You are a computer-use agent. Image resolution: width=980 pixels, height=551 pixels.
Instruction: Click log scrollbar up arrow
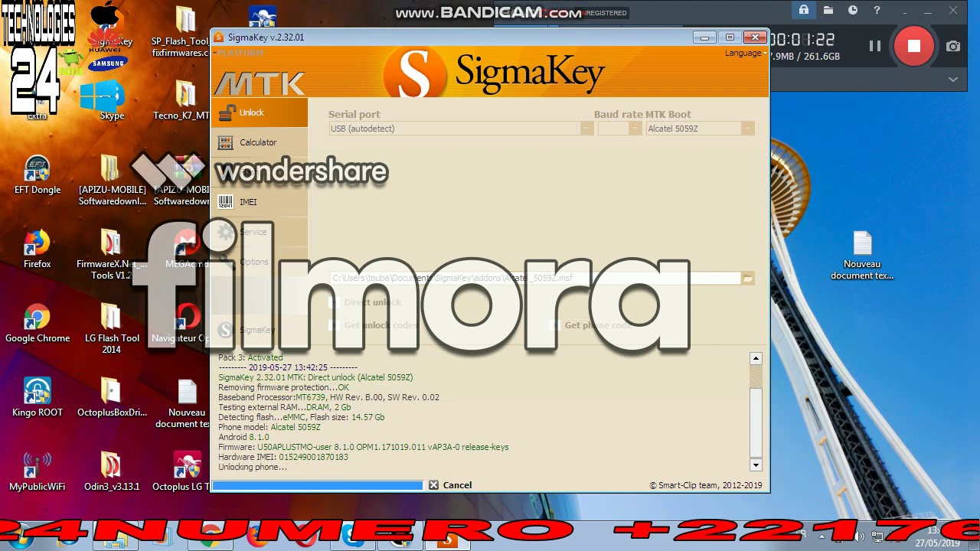pyautogui.click(x=756, y=358)
